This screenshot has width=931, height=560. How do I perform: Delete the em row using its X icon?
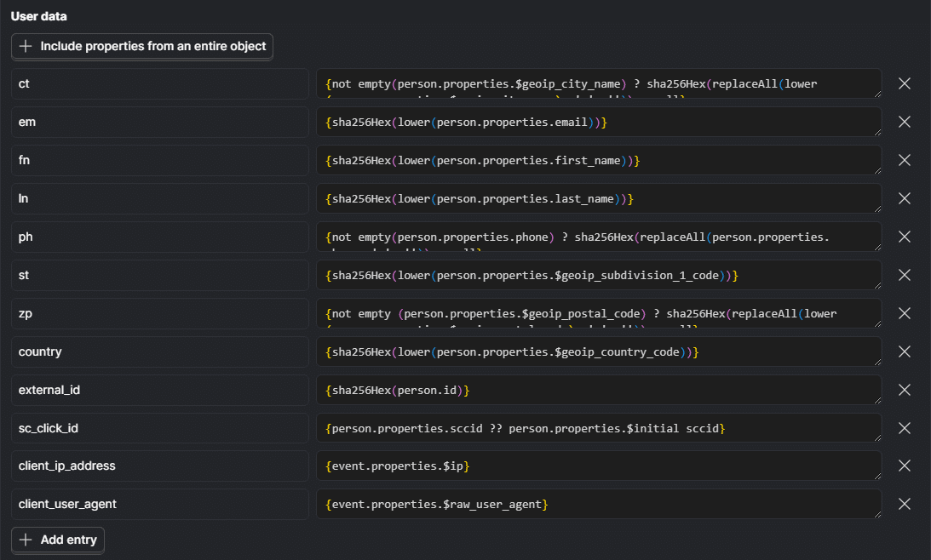coord(905,122)
